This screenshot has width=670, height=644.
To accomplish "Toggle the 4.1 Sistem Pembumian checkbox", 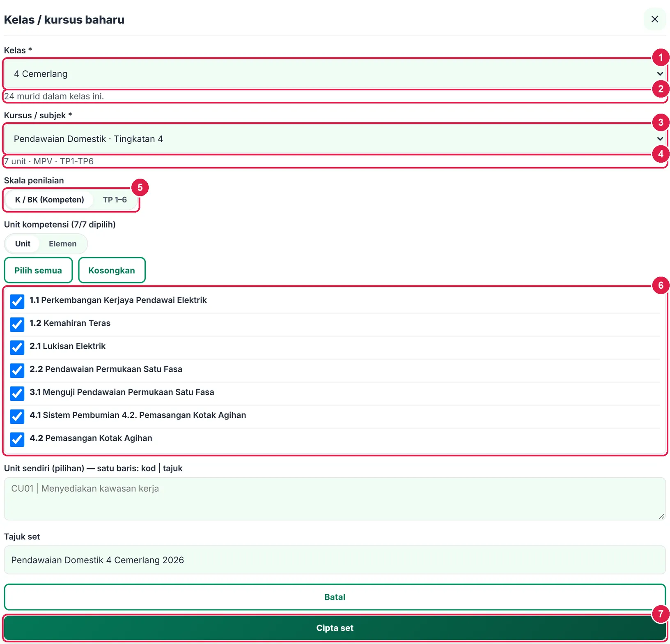I will [x=17, y=416].
